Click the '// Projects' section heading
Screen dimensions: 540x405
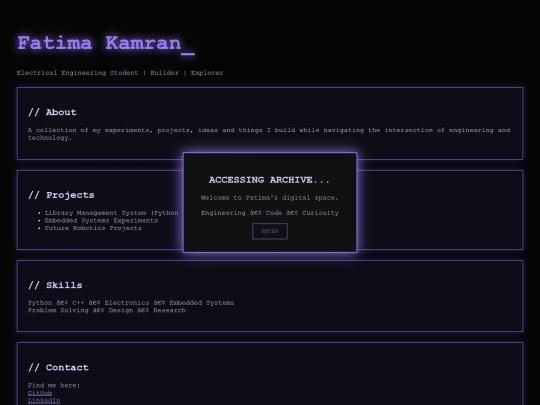[61, 195]
